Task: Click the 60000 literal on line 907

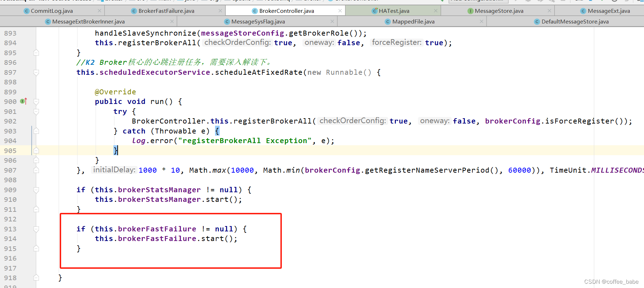Action: click(x=520, y=170)
